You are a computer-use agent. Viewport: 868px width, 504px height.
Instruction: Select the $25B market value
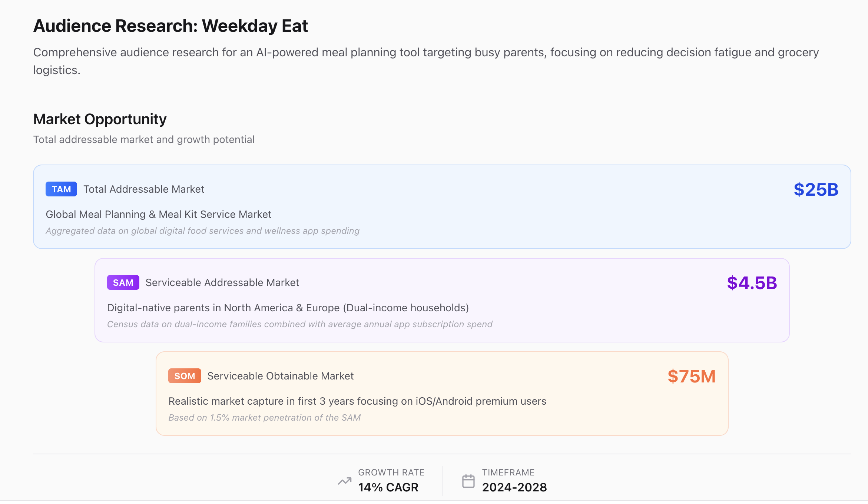pos(816,189)
